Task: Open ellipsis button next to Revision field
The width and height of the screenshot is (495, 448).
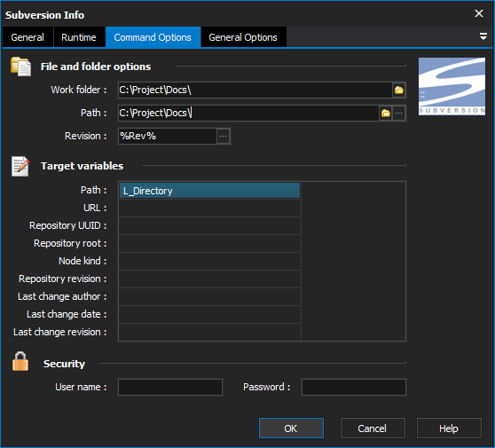Action: (224, 137)
